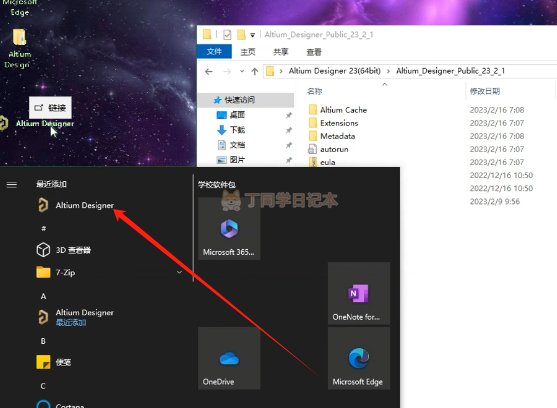Open Altium Designer under recently added
The height and width of the screenshot is (408, 557).
tap(75, 205)
